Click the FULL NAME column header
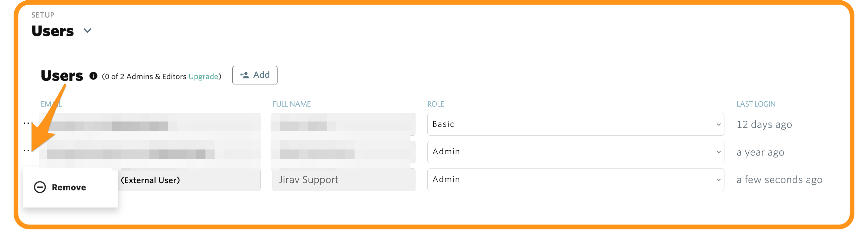 [x=291, y=104]
